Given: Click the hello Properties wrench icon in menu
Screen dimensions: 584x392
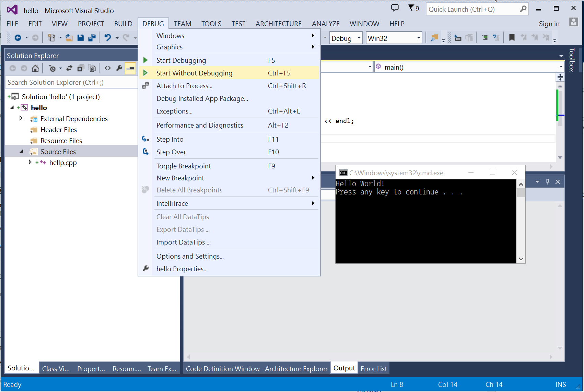Looking at the screenshot, I should pyautogui.click(x=145, y=269).
